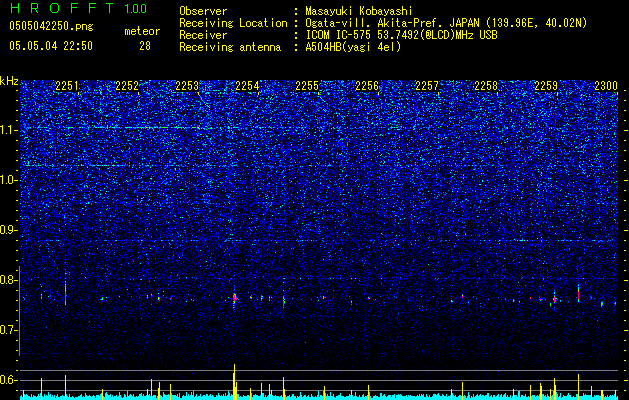629x400 pixels.
Task: Click the 2257 time marker
Action: click(x=427, y=86)
